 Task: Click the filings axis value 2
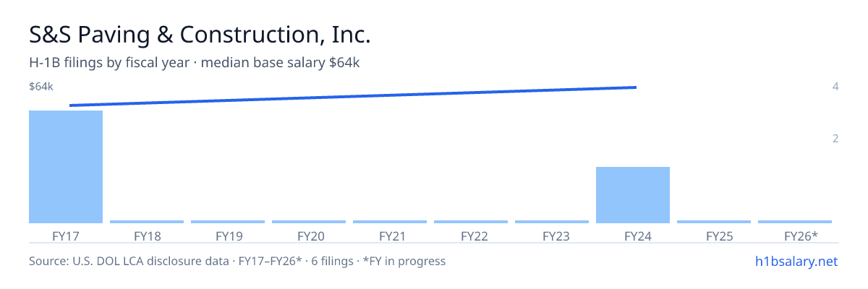[835, 139]
